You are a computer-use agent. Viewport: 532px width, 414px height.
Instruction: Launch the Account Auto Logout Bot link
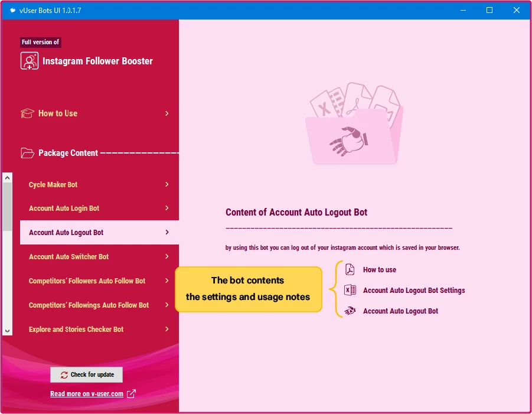point(400,311)
